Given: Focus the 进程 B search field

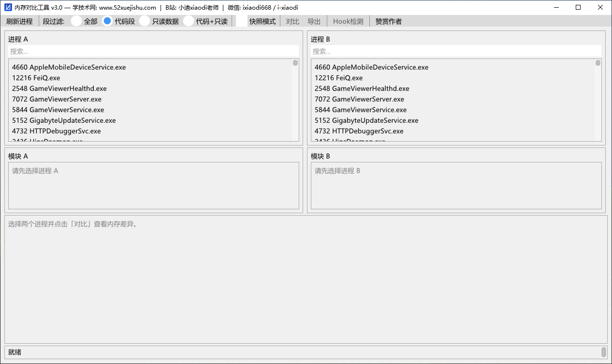Looking at the screenshot, I should [456, 51].
